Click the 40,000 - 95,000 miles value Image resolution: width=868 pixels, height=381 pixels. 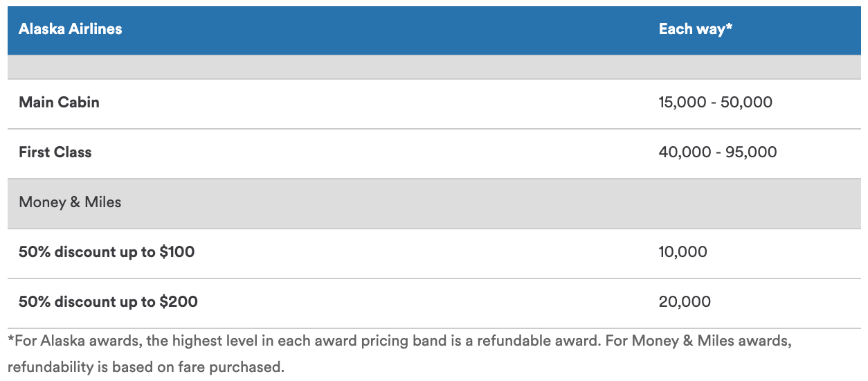point(718,152)
